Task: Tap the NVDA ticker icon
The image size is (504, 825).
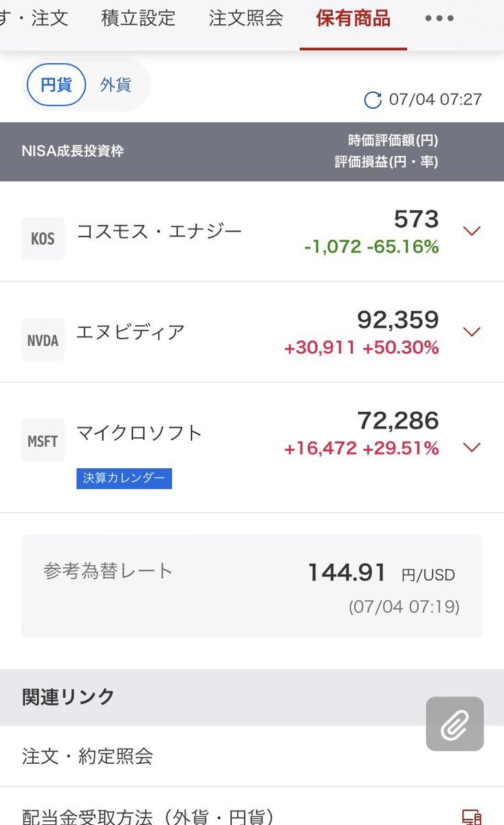Action: (43, 340)
